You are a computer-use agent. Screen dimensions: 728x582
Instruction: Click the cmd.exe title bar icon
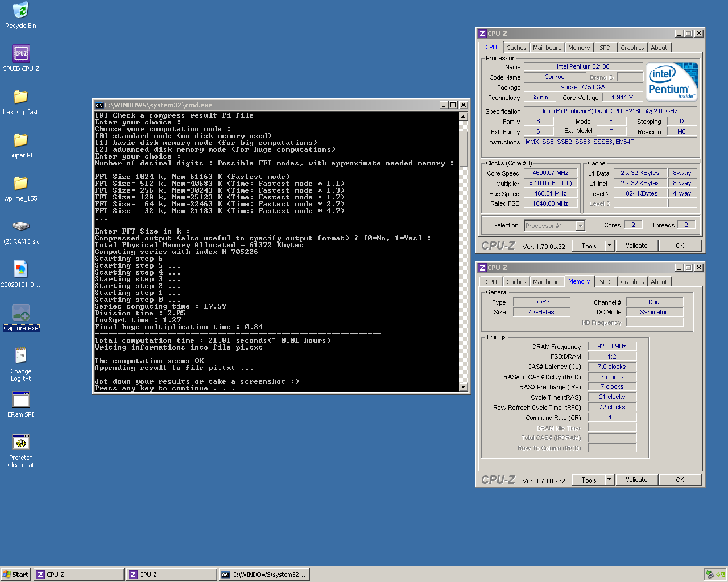point(99,105)
